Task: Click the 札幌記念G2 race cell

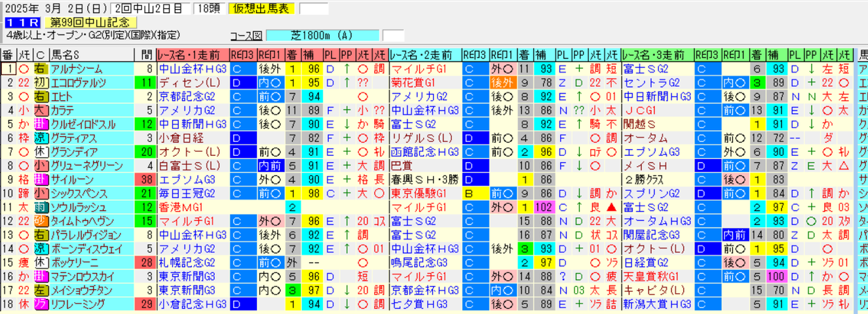Action: pos(193,262)
